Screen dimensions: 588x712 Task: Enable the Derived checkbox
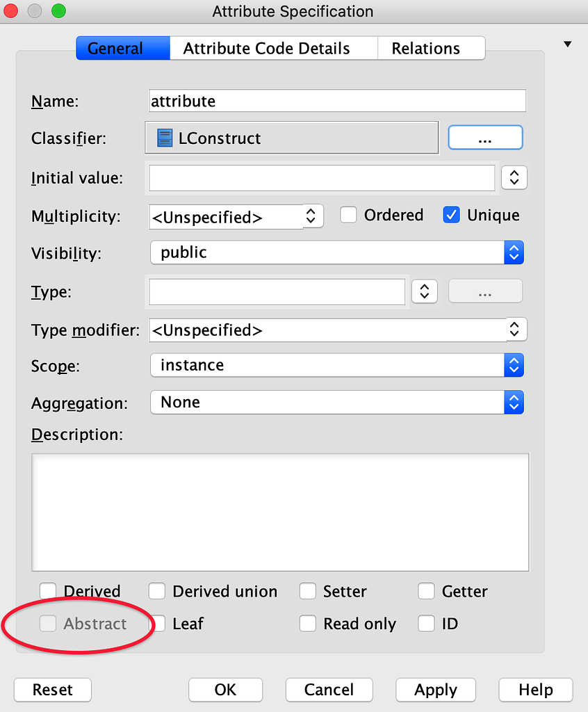pyautogui.click(x=47, y=590)
